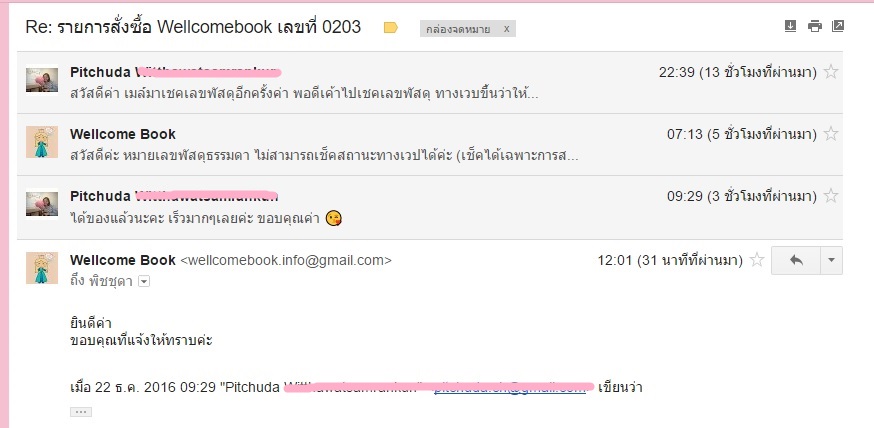Click the download all attachments icon
The height and width of the screenshot is (428, 874).
tap(790, 26)
